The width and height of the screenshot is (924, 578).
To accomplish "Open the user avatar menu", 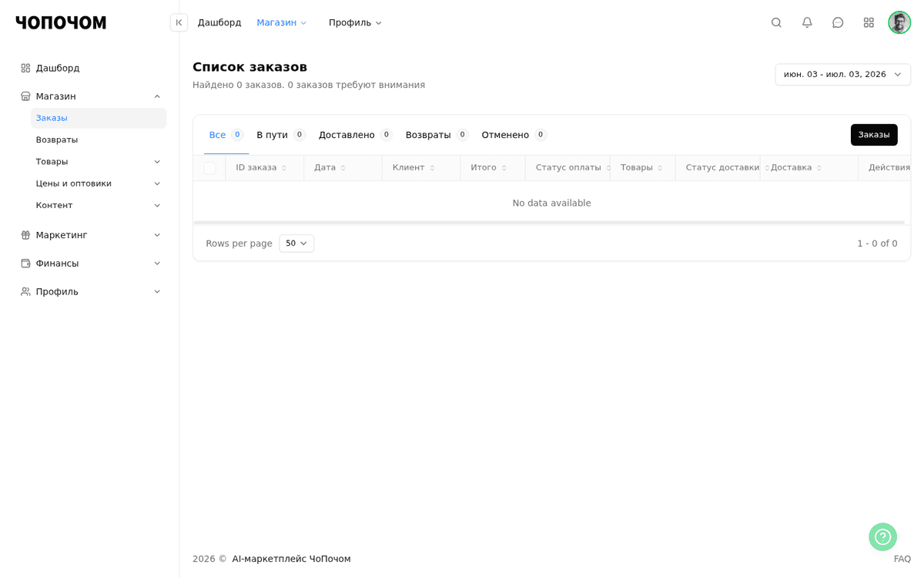I will coord(899,22).
